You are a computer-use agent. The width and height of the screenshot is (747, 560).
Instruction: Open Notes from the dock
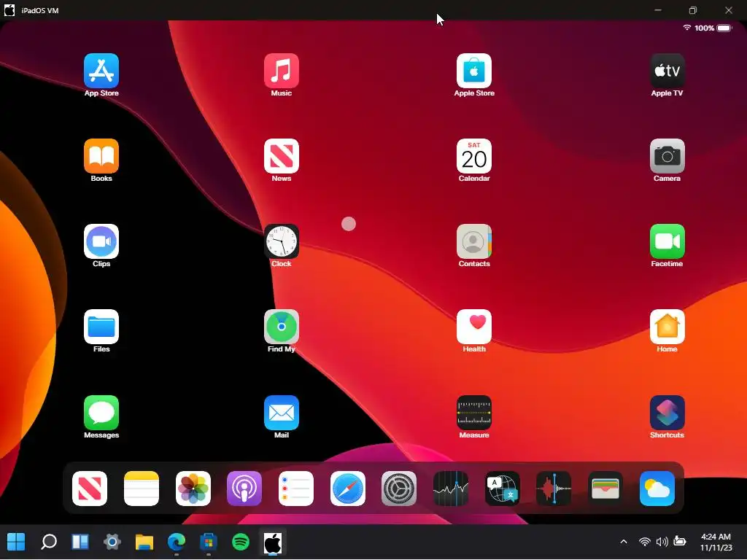click(x=141, y=489)
